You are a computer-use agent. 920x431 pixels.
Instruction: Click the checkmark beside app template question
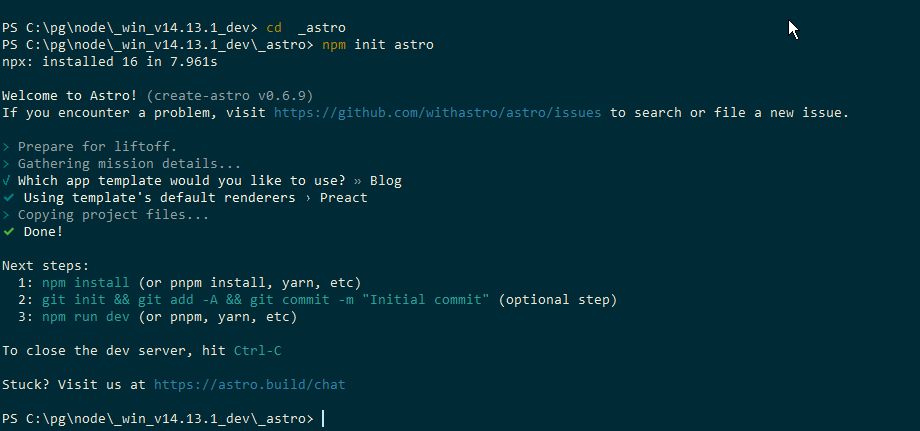tap(7, 181)
